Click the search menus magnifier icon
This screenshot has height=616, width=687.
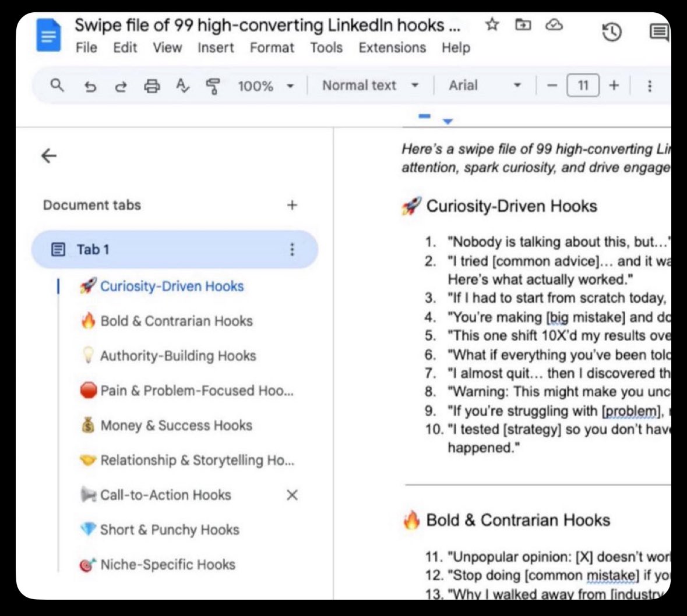[x=57, y=86]
